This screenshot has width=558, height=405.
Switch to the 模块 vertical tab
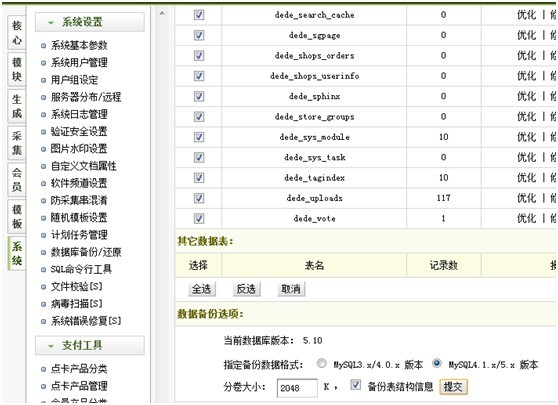(17, 69)
